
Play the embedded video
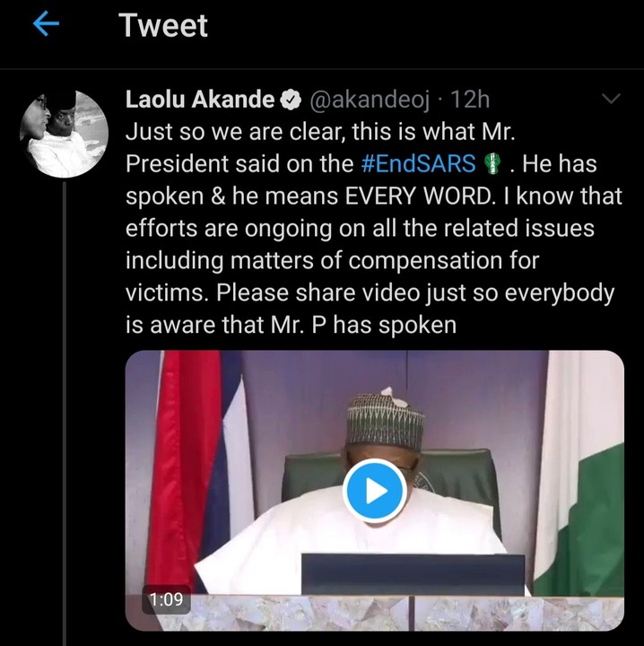tap(374, 490)
